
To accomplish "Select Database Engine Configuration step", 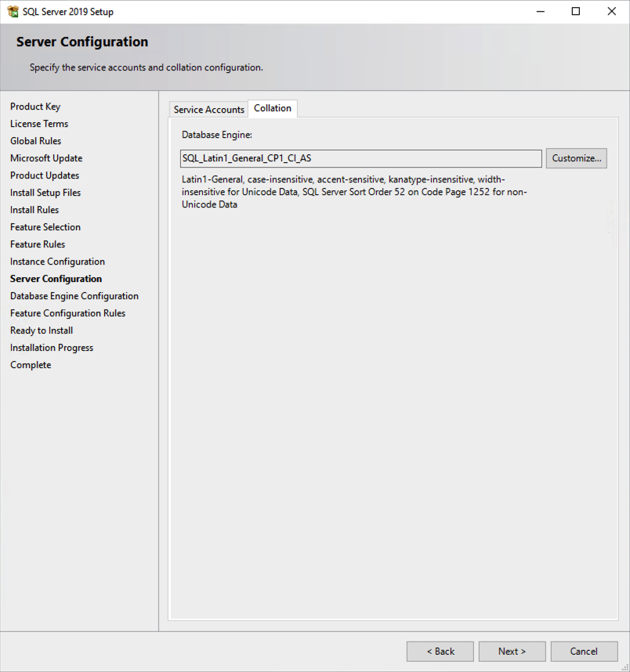I will point(74,296).
